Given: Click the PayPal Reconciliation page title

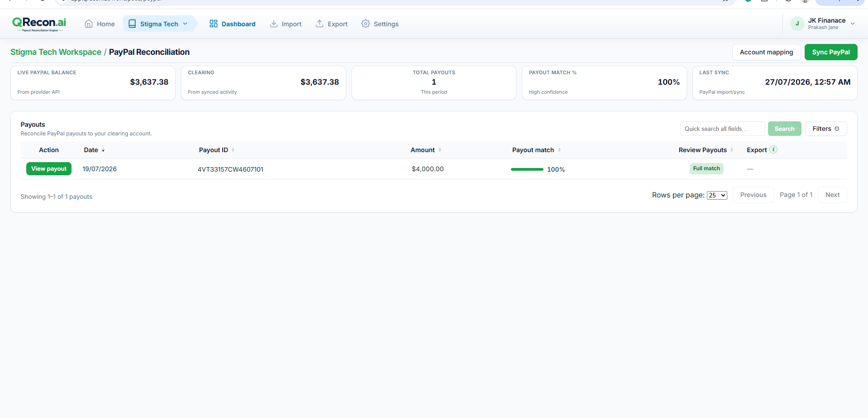Looking at the screenshot, I should pos(149,52).
